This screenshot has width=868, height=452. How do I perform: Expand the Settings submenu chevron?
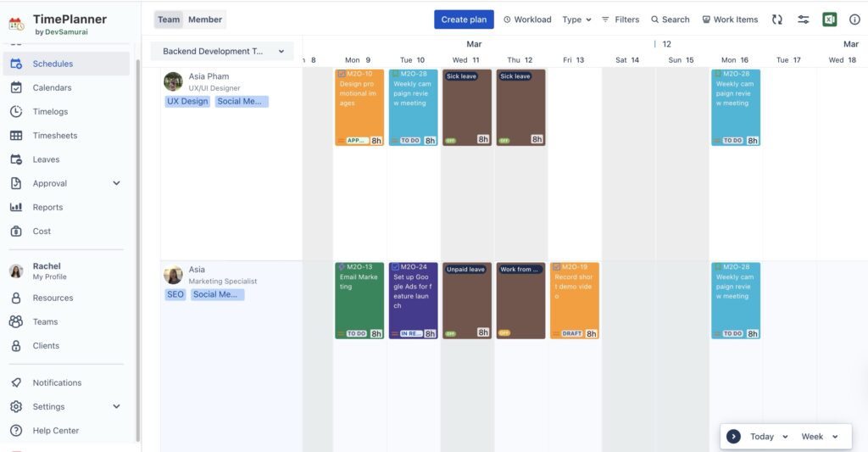pyautogui.click(x=116, y=406)
